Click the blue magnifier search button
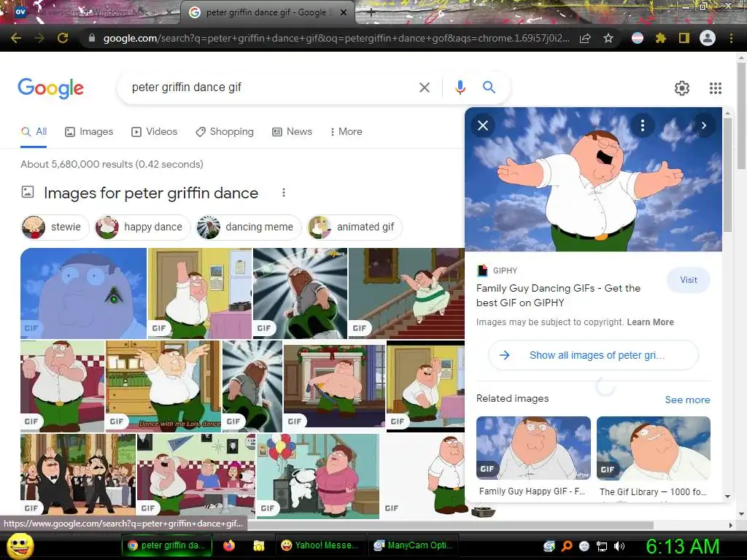This screenshot has width=747, height=560. 489,87
